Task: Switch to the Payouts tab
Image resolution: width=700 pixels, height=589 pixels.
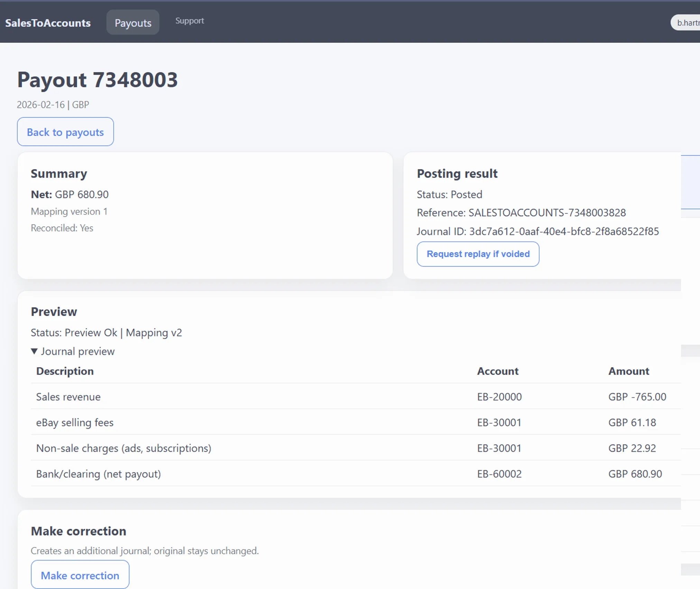Action: (x=132, y=22)
